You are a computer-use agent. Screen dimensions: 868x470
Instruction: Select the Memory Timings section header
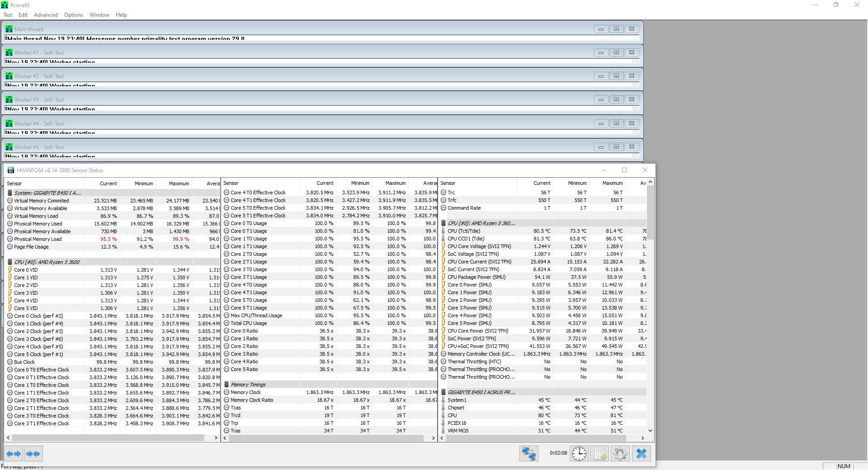(330, 385)
